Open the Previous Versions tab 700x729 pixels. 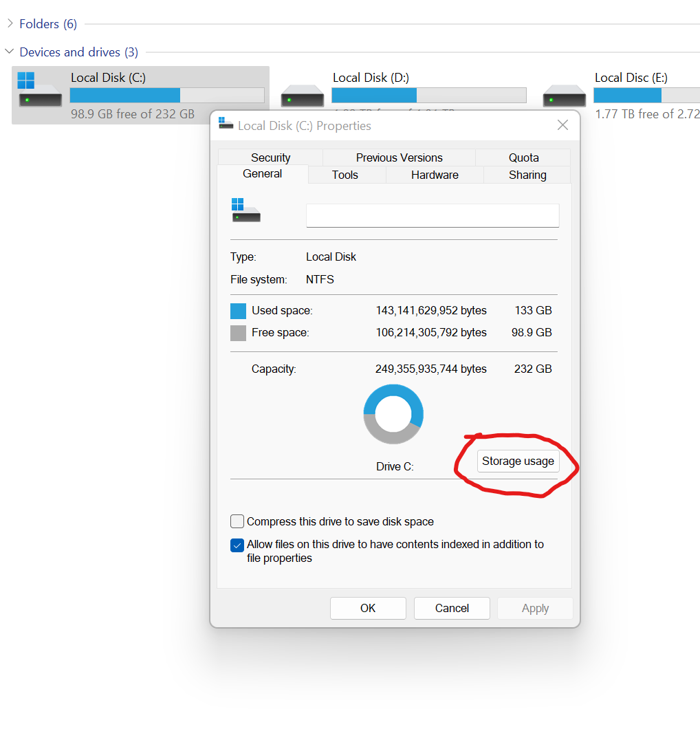click(399, 157)
